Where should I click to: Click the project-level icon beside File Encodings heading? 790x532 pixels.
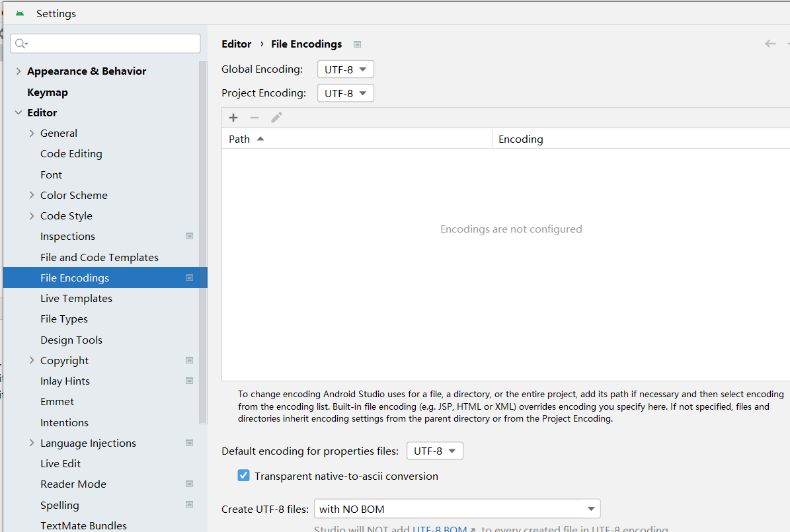point(357,44)
